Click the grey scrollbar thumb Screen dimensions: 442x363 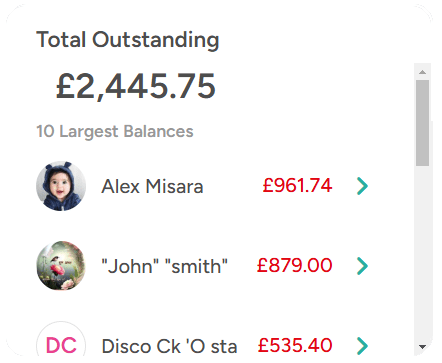422,123
